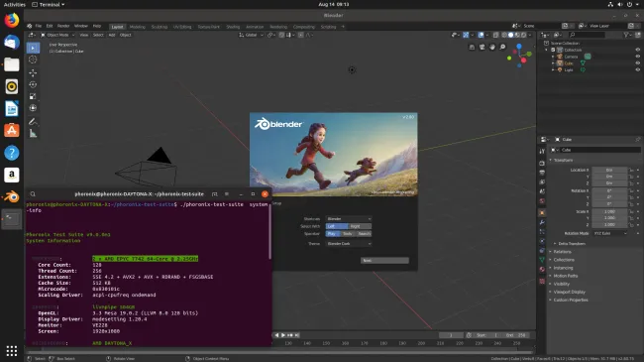The width and height of the screenshot is (644, 362).
Task: Expand the Camera tree item arrow
Action: point(553,57)
